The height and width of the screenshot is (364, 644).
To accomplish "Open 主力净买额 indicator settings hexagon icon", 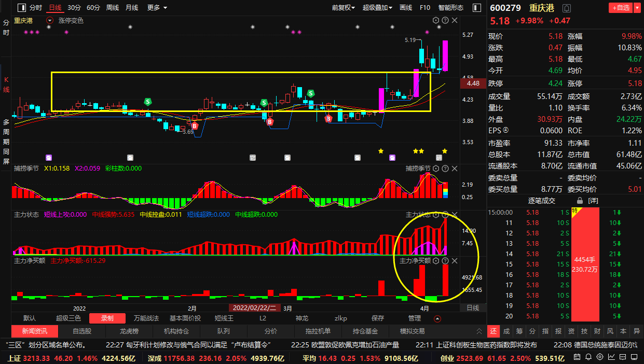I will pyautogui.click(x=436, y=261).
